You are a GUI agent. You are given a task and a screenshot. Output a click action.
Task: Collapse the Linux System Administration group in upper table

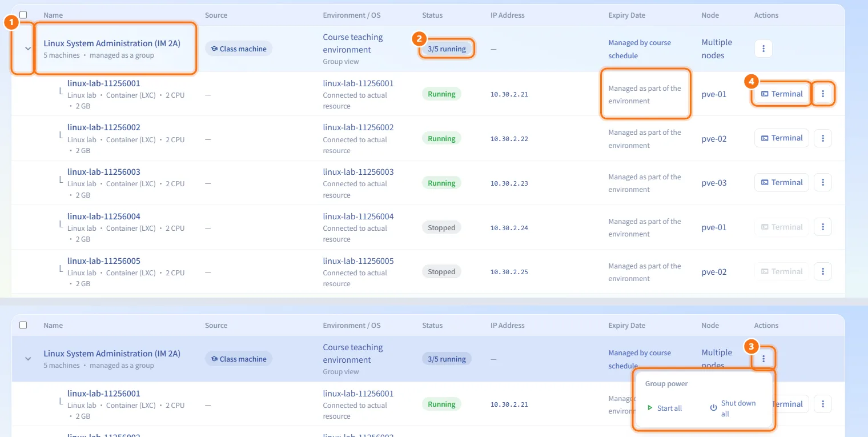[27, 49]
